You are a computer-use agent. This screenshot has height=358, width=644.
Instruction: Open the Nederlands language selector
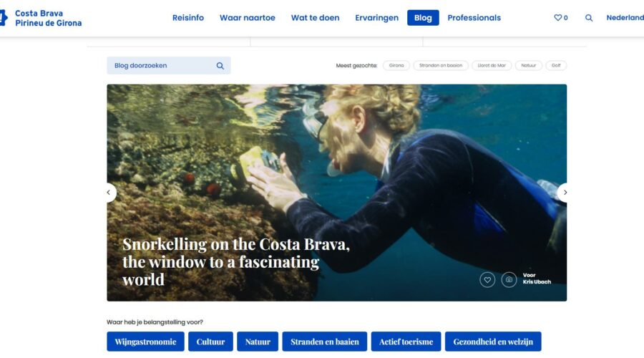coord(625,18)
